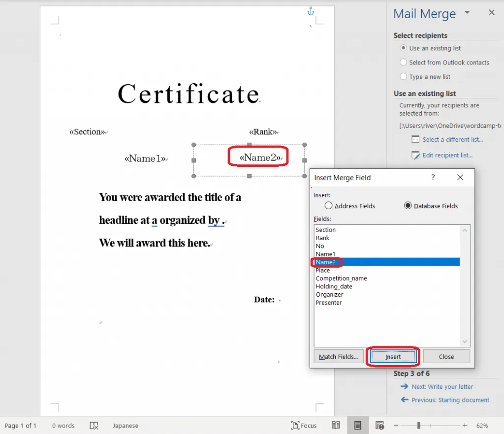
Task: Choose Select from Outlook contacts option
Action: 404,62
